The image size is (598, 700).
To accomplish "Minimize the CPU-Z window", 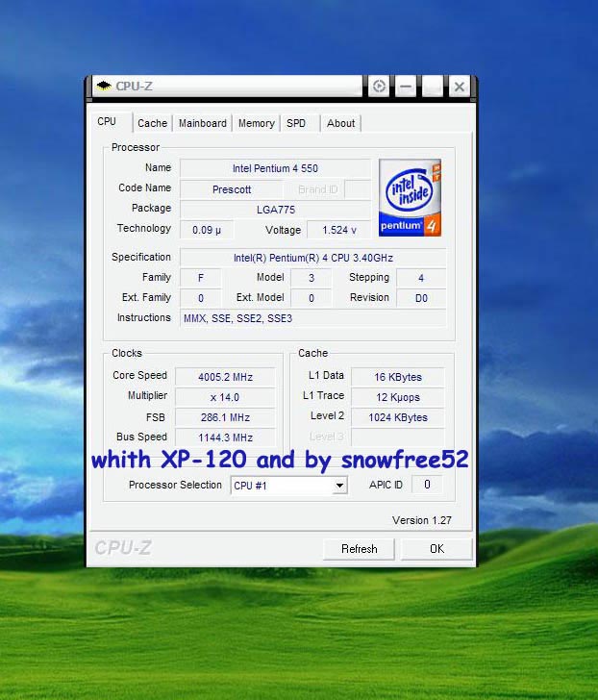I will tap(406, 87).
